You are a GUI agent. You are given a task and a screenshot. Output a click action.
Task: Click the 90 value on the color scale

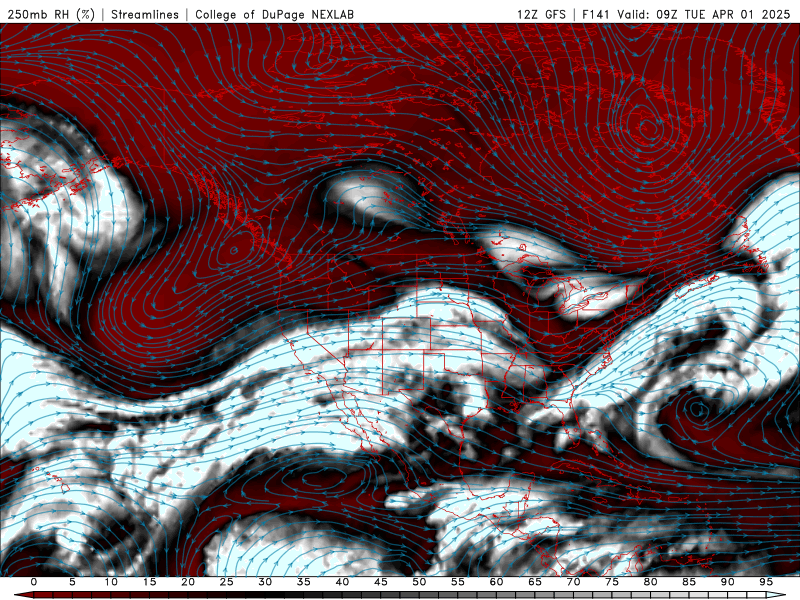point(728,582)
